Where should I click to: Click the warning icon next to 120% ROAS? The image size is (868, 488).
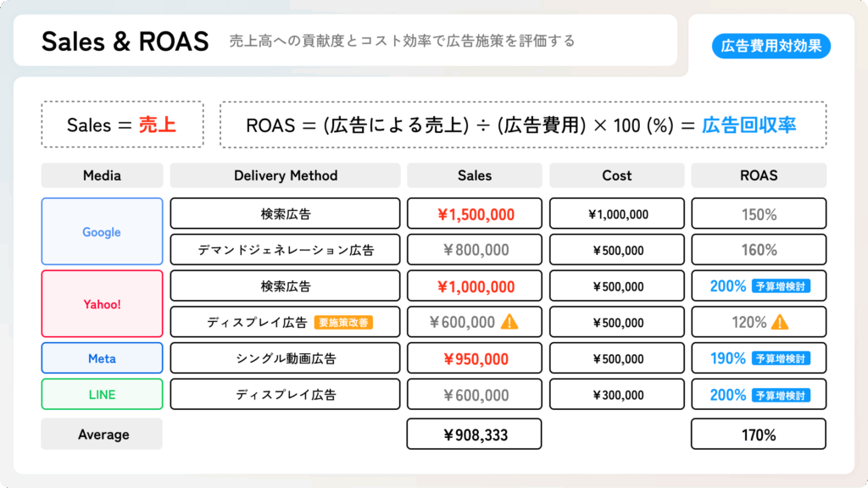coord(780,321)
